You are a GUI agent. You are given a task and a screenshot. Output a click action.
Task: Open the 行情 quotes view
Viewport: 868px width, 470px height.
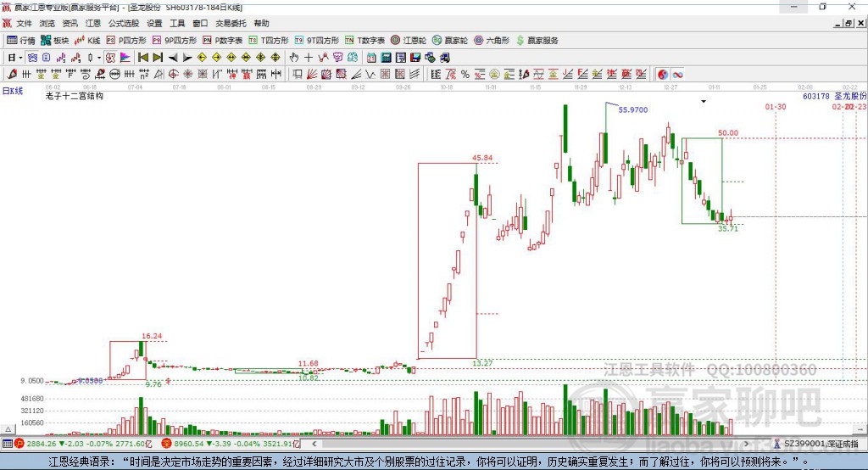tap(20, 41)
